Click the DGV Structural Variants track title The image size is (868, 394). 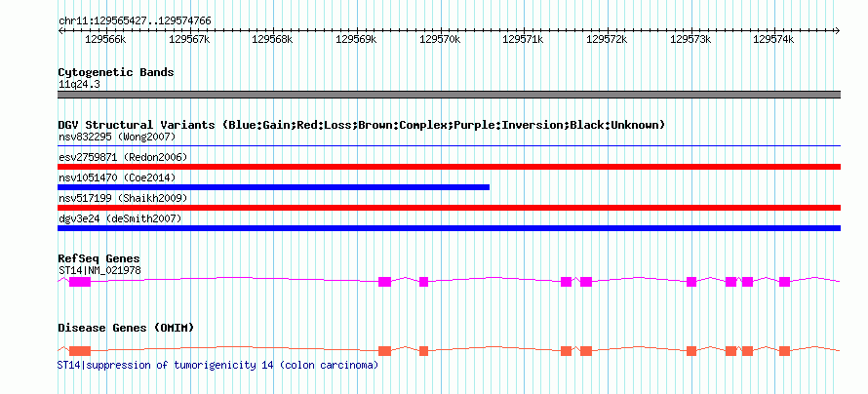click(x=362, y=125)
